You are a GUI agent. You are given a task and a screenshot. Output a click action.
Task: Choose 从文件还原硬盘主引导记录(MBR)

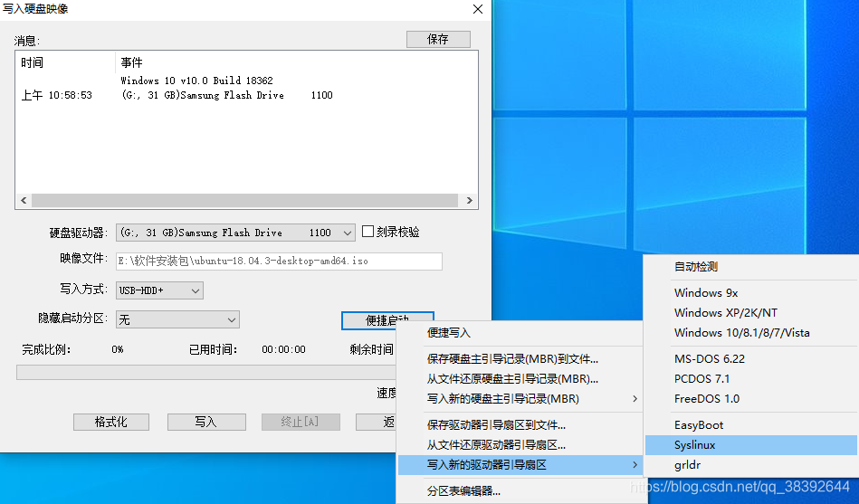(x=520, y=378)
